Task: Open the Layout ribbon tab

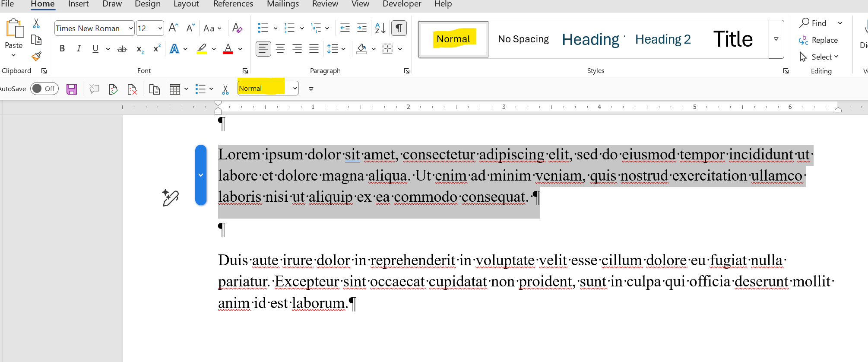Action: 186,4
